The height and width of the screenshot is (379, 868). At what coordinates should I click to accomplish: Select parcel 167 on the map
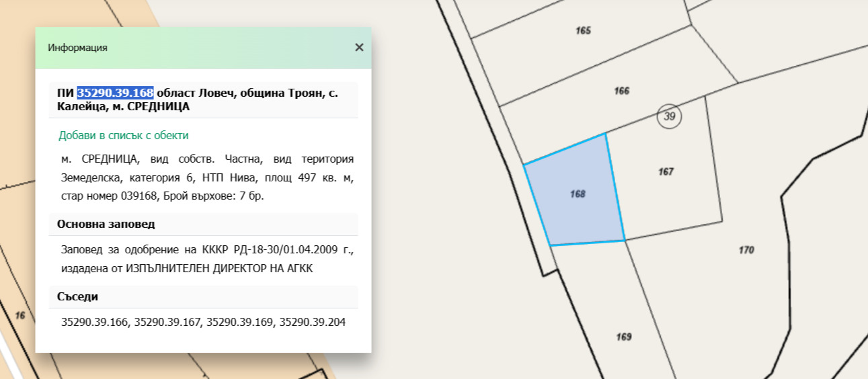[665, 172]
